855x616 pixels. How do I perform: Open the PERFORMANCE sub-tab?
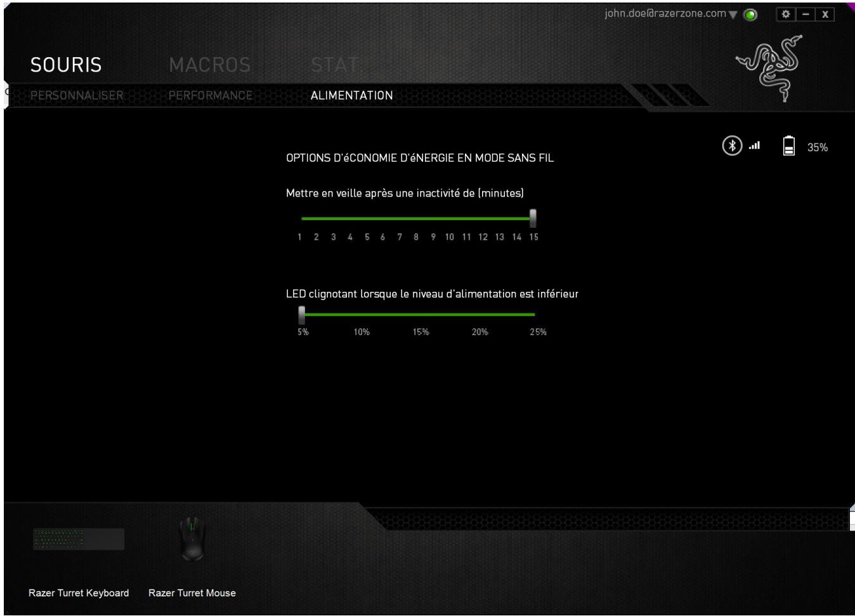pos(211,95)
